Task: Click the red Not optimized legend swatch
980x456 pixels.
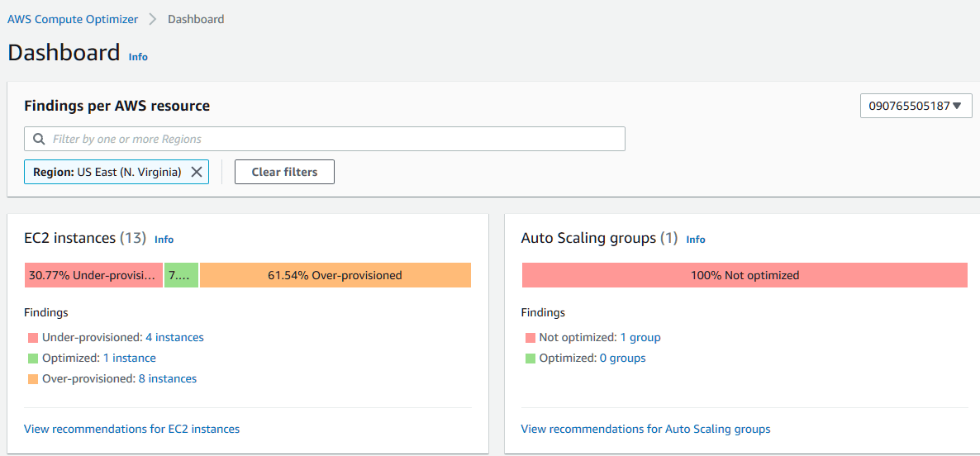Action: (530, 338)
